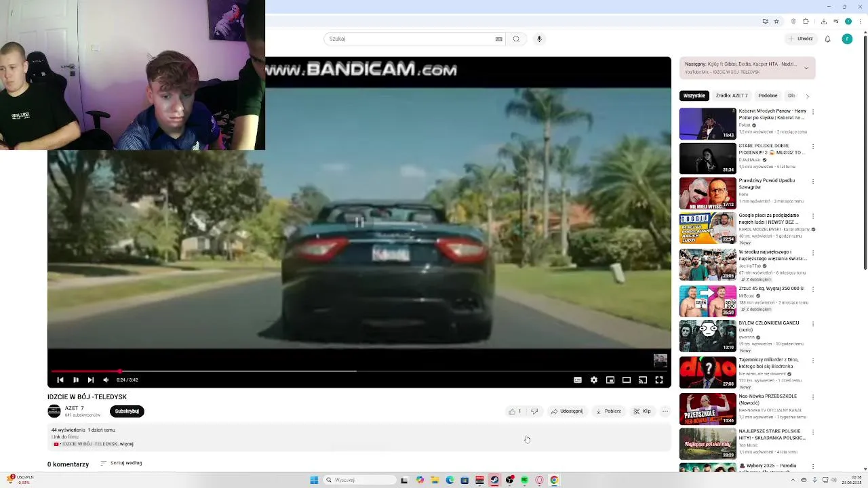Open the Utwórz create menu
Image resolution: width=868 pixels, height=488 pixels.
[801, 39]
